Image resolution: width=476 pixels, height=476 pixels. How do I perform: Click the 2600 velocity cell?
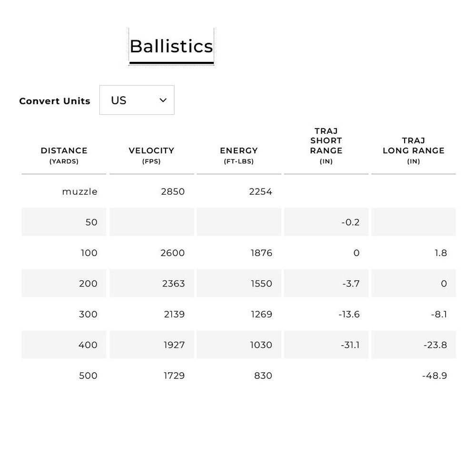tap(151, 253)
